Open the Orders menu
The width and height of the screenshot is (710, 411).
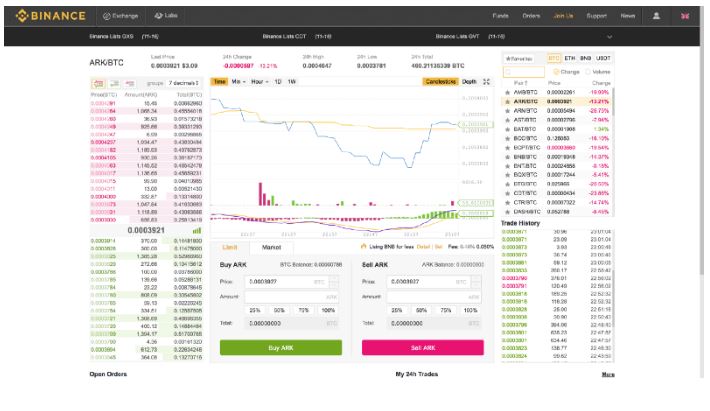click(x=531, y=16)
